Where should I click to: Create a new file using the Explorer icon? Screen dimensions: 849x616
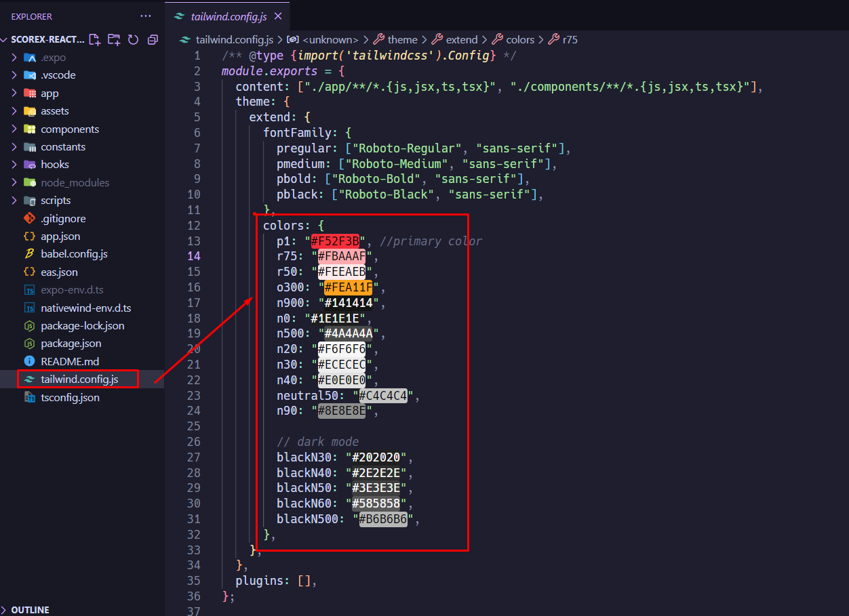click(x=95, y=39)
